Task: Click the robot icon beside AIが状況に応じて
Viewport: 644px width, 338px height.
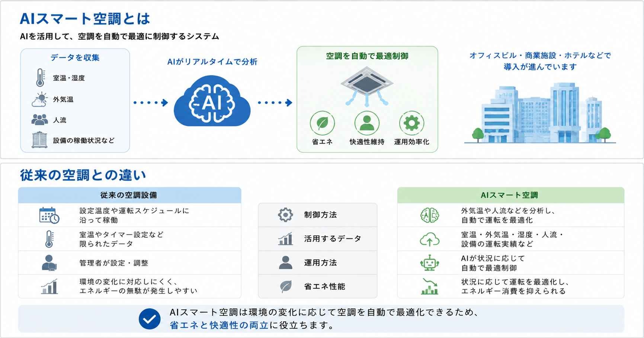Action: pyautogui.click(x=429, y=263)
